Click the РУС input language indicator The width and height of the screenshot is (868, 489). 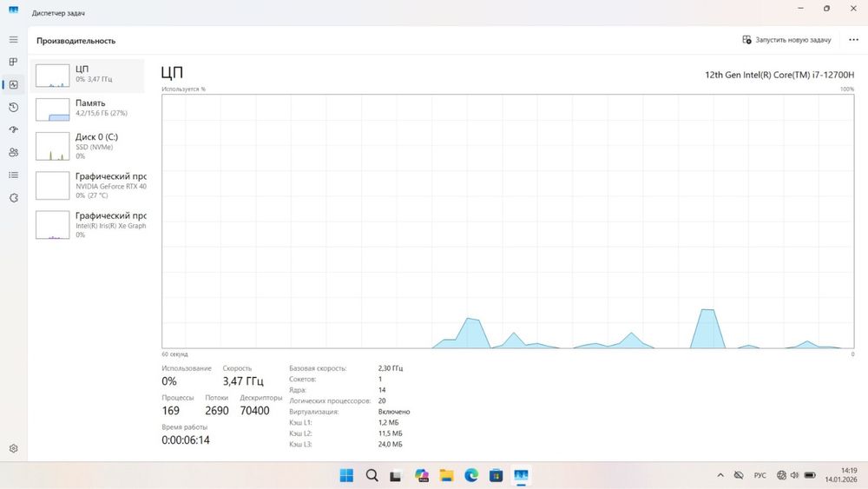760,475
